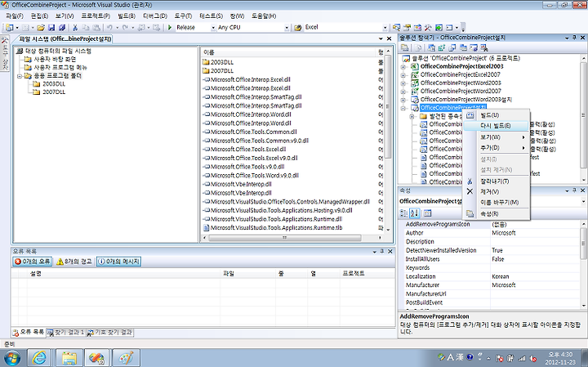588x367 pixels.
Task: Toggle auto-hide pin on Solution Explorer panel
Action: [x=574, y=38]
